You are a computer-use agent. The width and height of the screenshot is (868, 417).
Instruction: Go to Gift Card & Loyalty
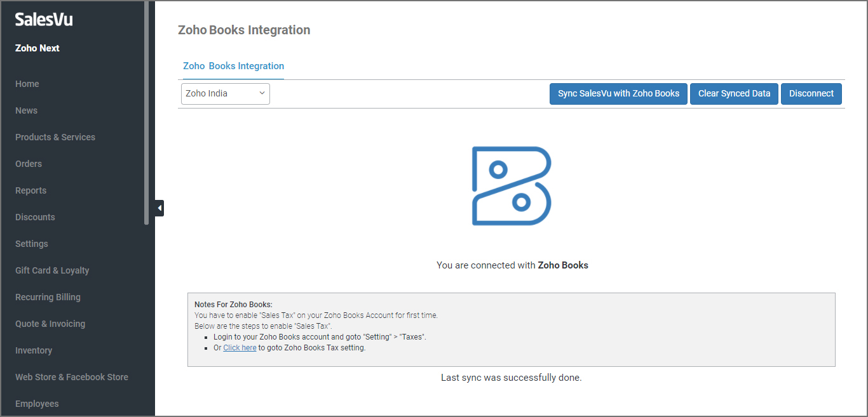click(x=52, y=270)
